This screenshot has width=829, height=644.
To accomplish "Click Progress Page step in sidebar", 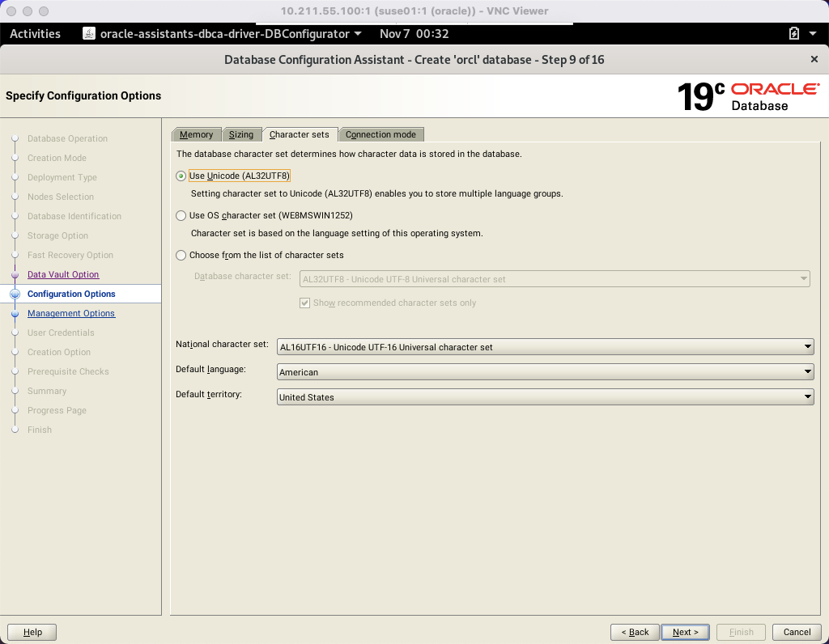I will (x=57, y=410).
